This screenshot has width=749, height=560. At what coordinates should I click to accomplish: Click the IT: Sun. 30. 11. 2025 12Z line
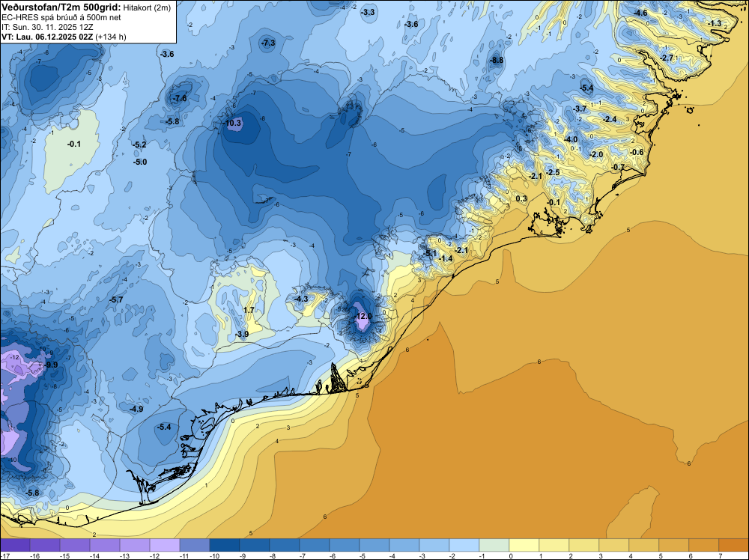click(47, 27)
